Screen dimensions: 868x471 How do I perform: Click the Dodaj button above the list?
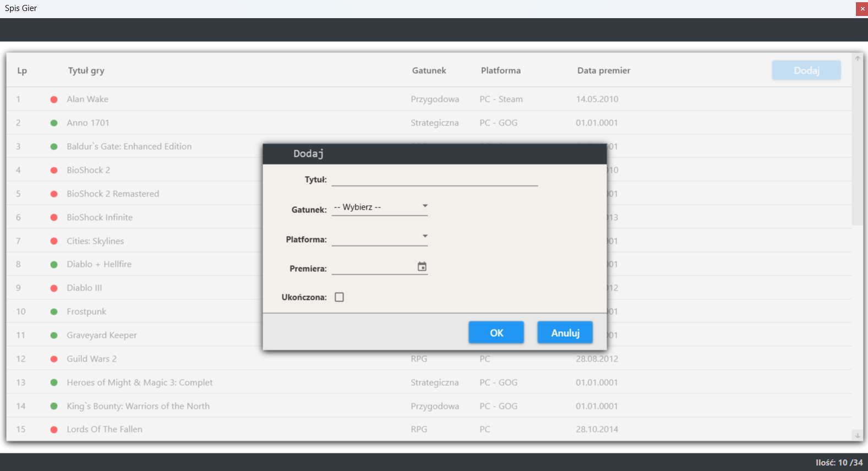tap(806, 70)
